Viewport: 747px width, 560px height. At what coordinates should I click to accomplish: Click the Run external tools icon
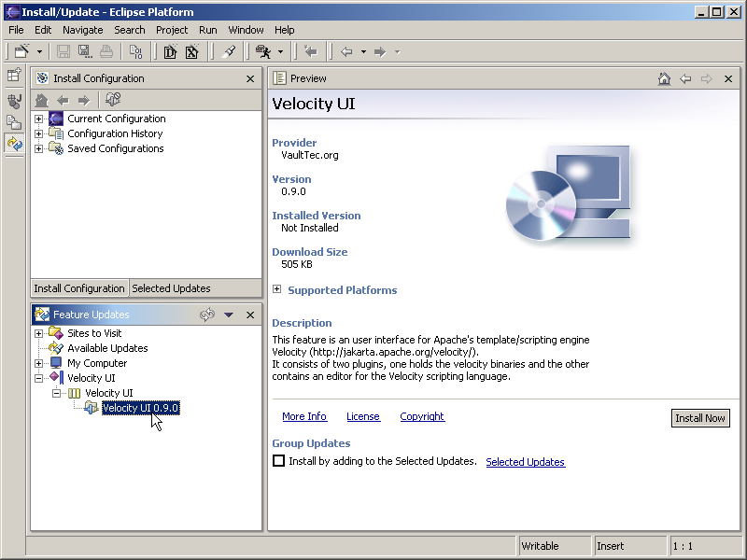[263, 52]
